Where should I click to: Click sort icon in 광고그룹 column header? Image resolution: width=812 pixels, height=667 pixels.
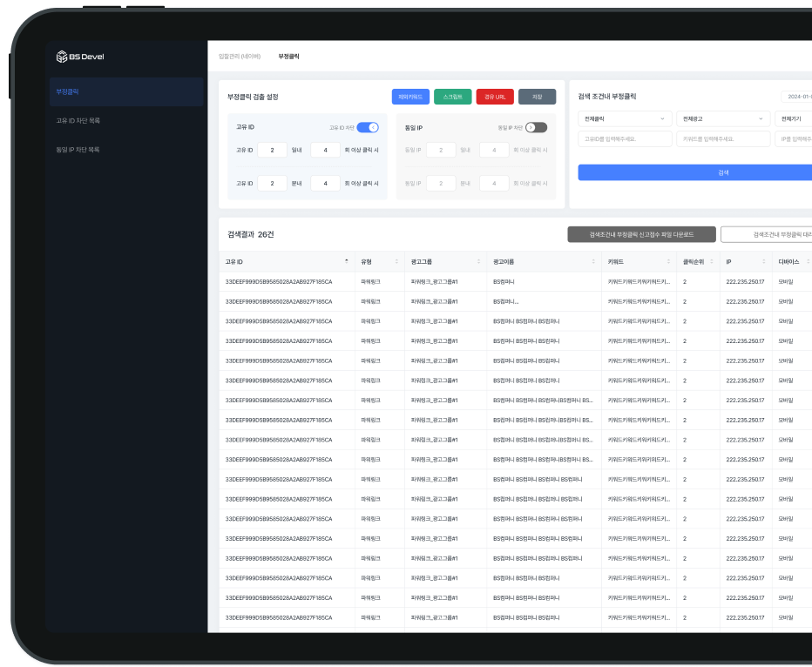(478, 261)
